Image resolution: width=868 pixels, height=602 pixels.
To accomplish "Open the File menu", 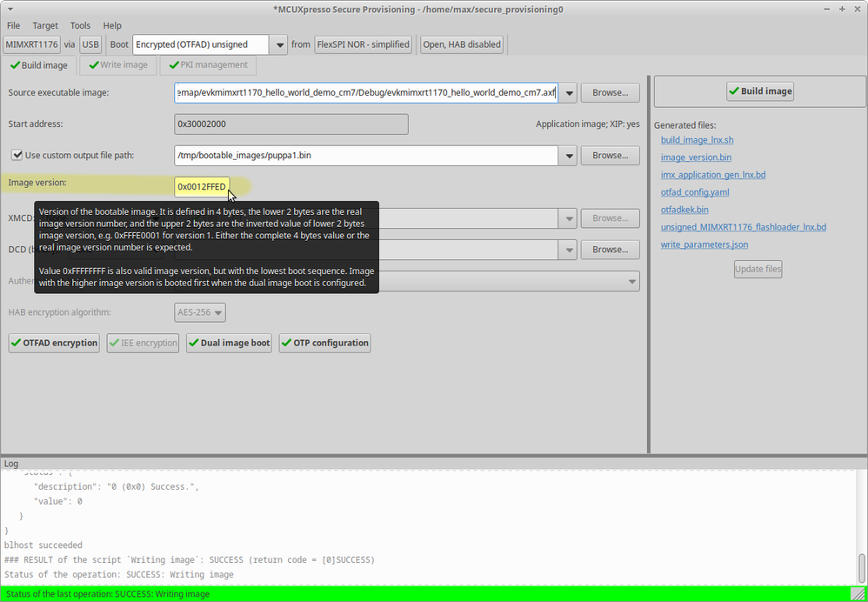I will pyautogui.click(x=13, y=25).
